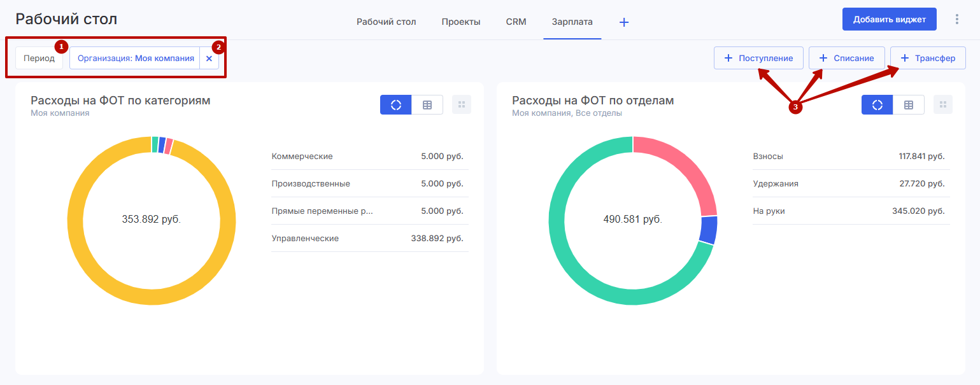Click the Трансфер button
The image size is (980, 385).
pos(928,58)
